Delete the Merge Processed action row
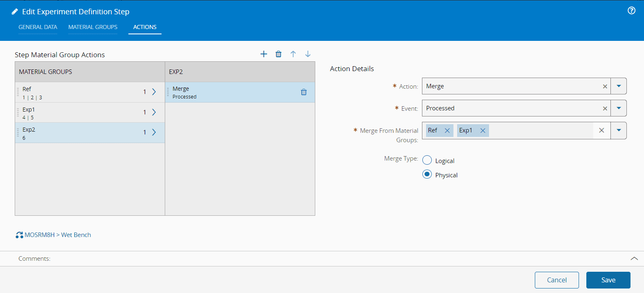This screenshot has height=293, width=644. (304, 92)
